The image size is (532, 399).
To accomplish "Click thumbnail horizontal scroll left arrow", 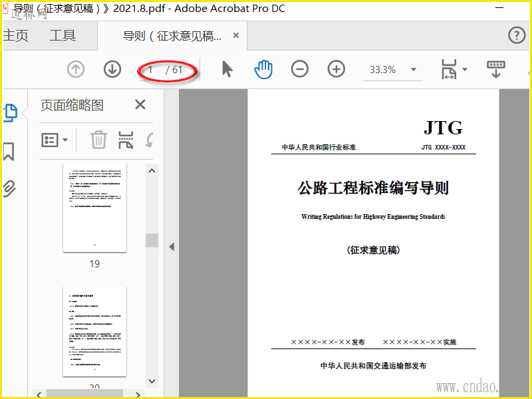I will coord(39,394).
